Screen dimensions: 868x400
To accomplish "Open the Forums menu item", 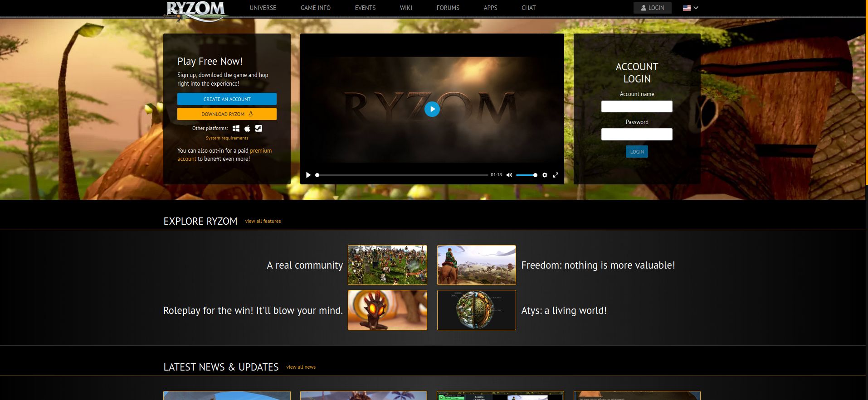I will (448, 8).
